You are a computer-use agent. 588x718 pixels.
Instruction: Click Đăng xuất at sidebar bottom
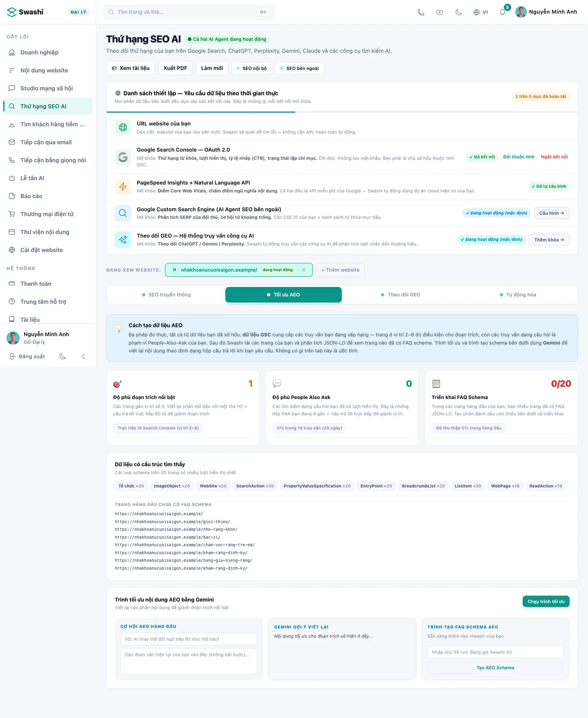coord(27,356)
